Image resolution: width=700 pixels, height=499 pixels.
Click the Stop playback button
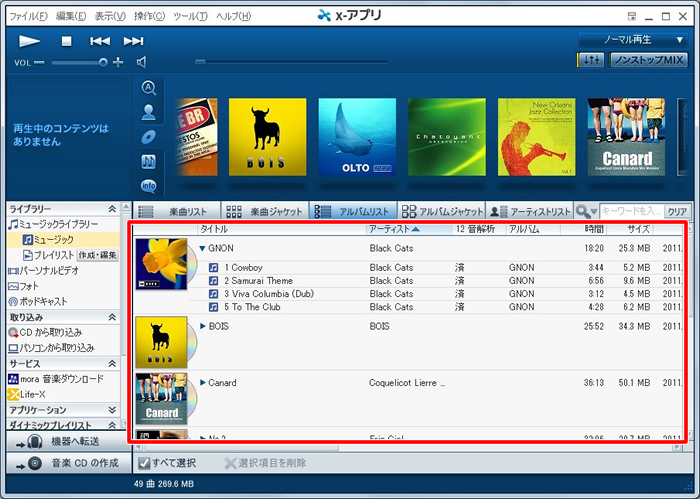pyautogui.click(x=67, y=41)
